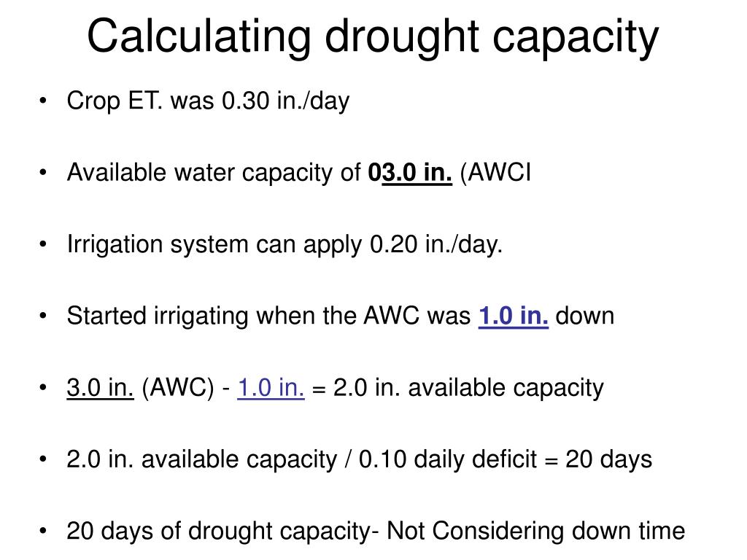Click the word 'down' after blue link
The width and height of the screenshot is (747, 560).
pyautogui.click(x=584, y=316)
